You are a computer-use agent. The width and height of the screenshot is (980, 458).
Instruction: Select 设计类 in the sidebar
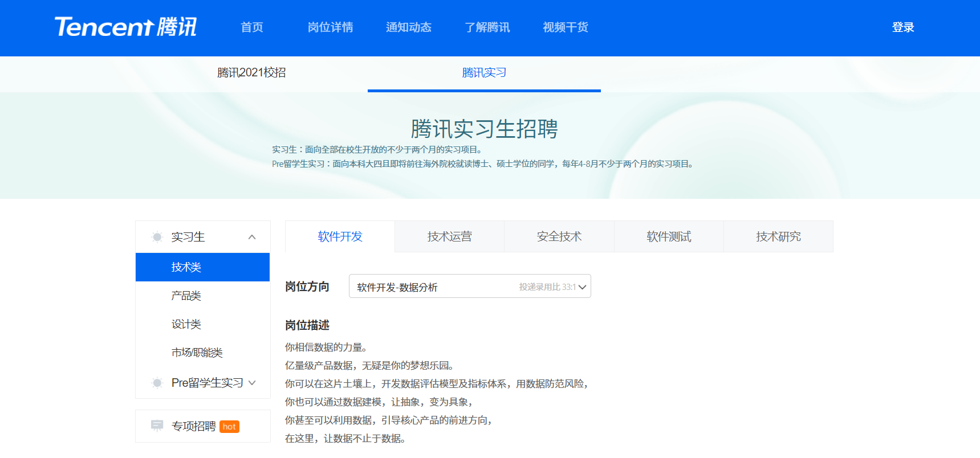[x=202, y=324]
